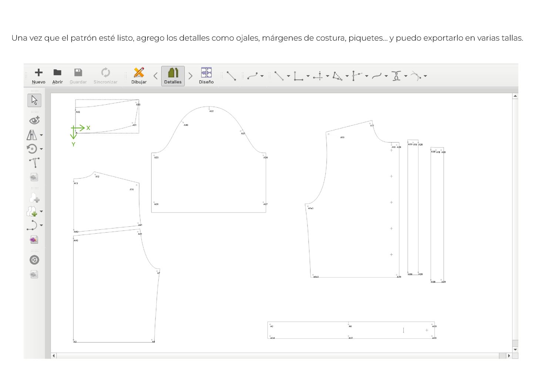Select the point label A26 on sleeve piece
555x392 pixels.
[x=156, y=204]
